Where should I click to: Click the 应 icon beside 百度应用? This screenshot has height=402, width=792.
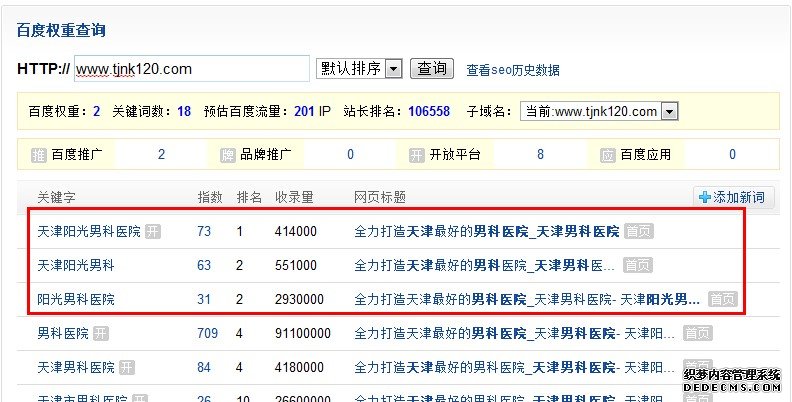tap(608, 155)
